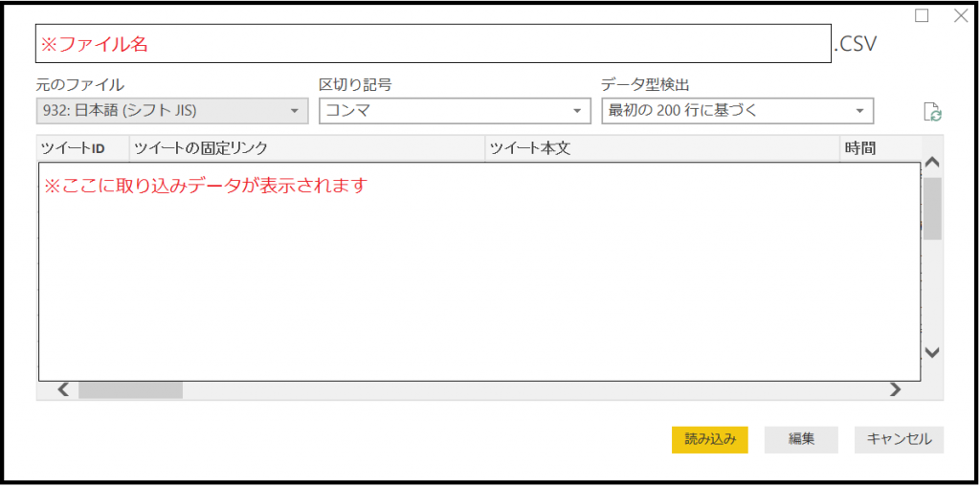Click the vertical scrollbar up arrow
This screenshot has width=980, height=487.
[x=932, y=162]
